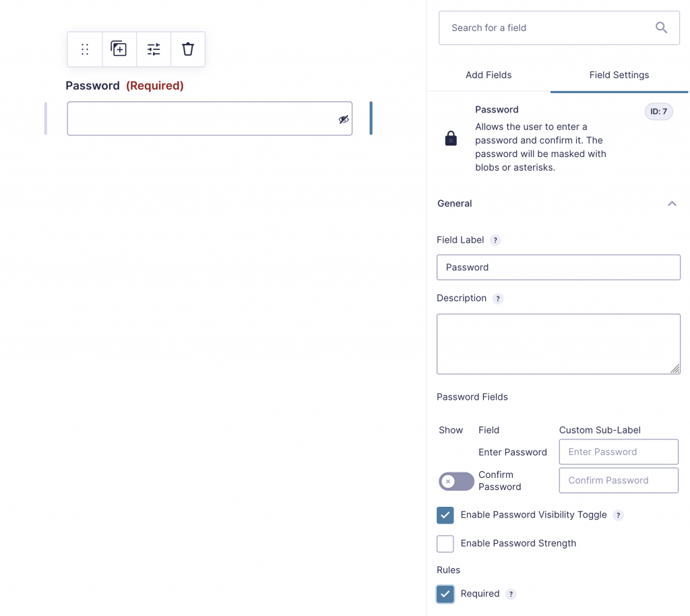Uncheck the Required checkbox
Screen dimensions: 690x616
pos(445,594)
